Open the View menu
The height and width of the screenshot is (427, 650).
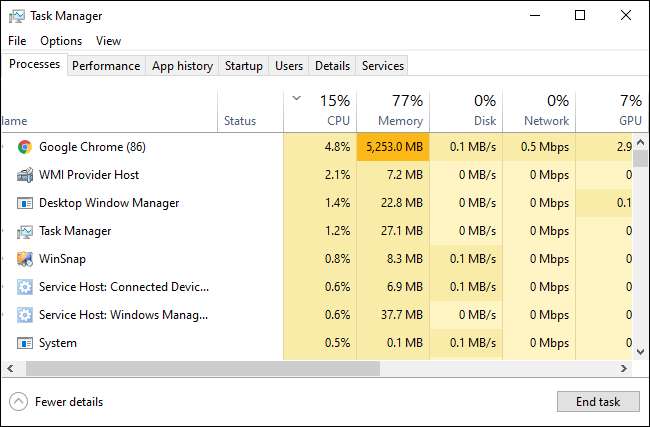point(108,41)
